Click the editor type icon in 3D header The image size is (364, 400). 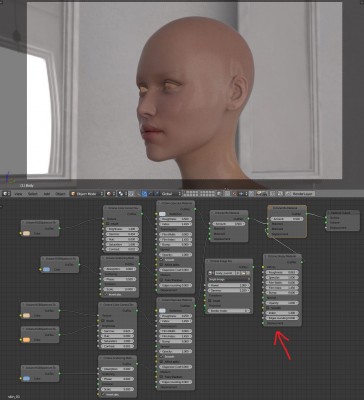click(7, 194)
